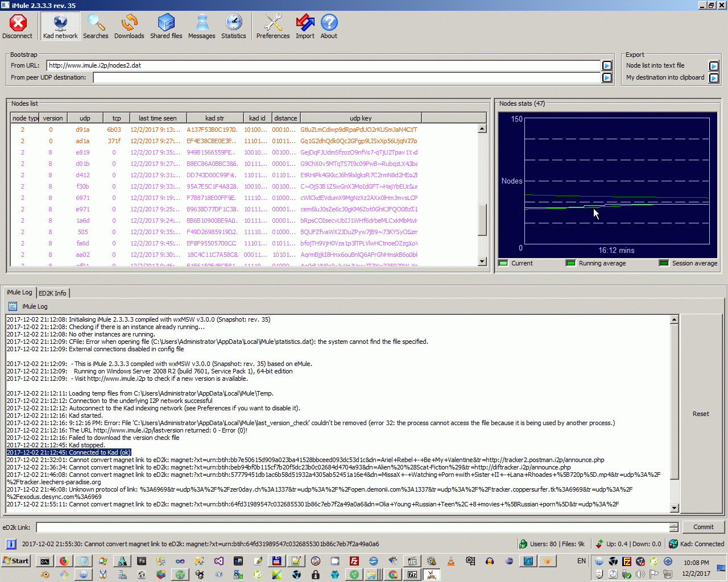Select the node row with udp 6971
The height and width of the screenshot is (582, 728).
(x=244, y=198)
